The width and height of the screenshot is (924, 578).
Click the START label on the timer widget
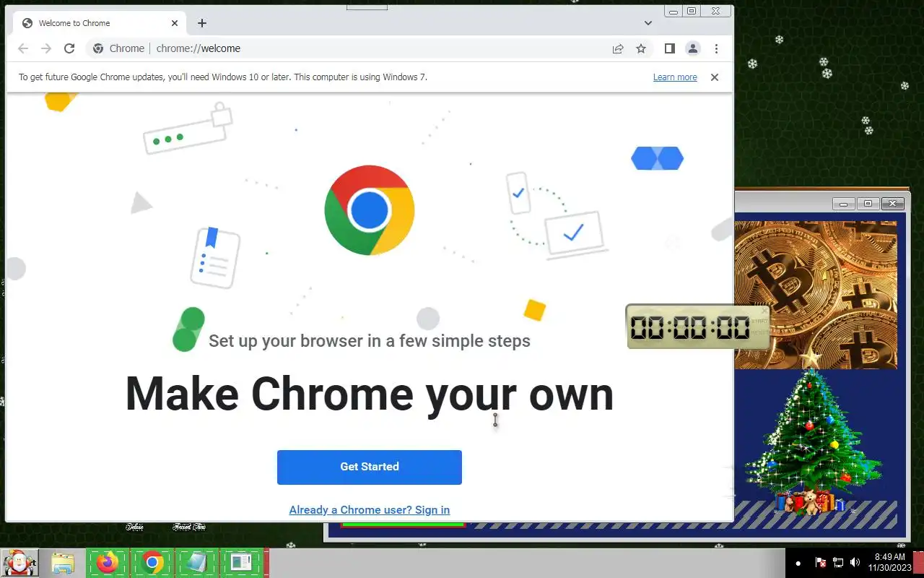tap(759, 322)
